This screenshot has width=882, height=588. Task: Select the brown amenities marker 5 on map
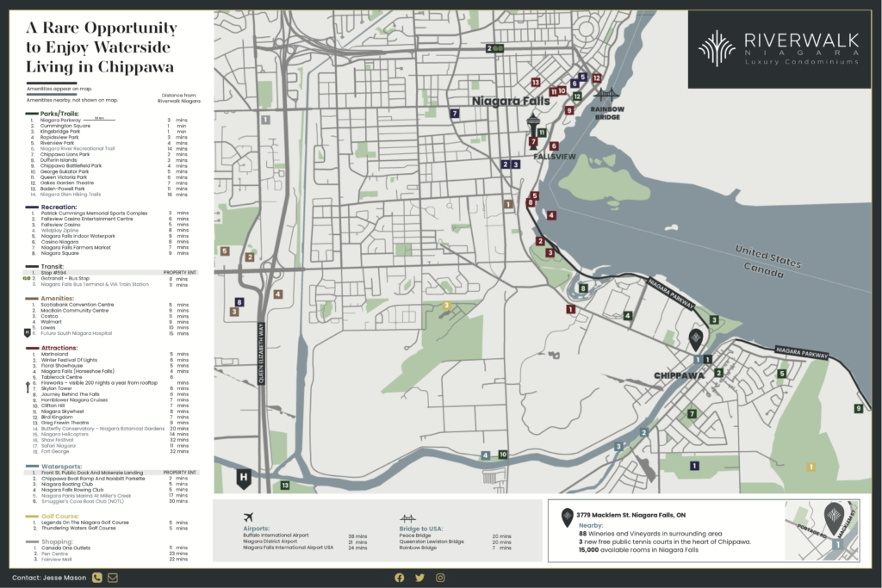pos(225,251)
